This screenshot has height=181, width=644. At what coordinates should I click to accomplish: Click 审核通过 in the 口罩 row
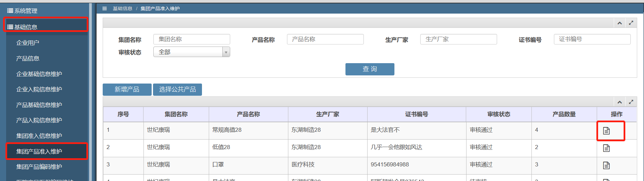point(481,164)
